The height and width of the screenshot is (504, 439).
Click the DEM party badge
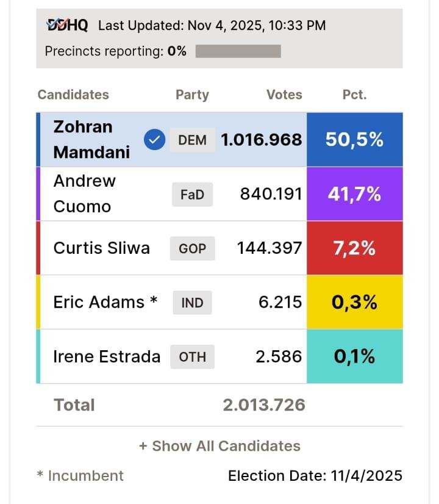pyautogui.click(x=192, y=140)
